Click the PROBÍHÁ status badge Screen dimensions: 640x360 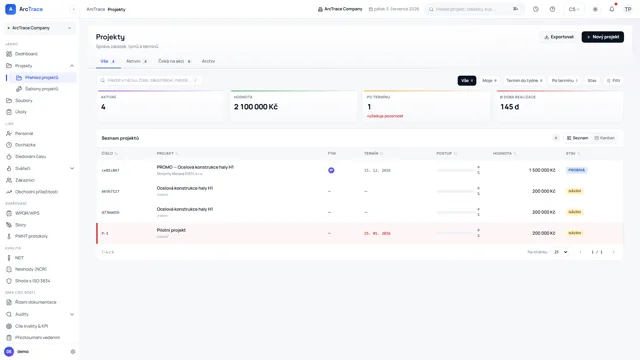[x=576, y=170]
